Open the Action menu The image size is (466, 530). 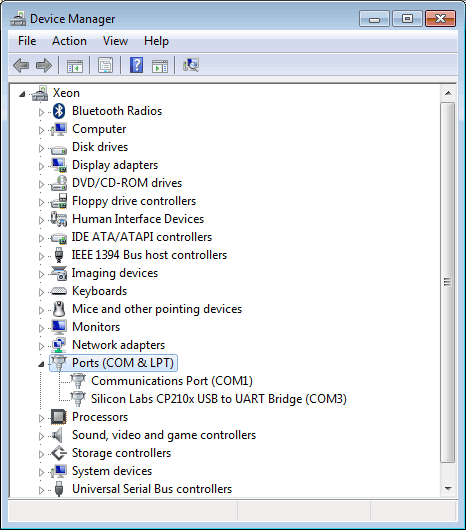tap(69, 41)
